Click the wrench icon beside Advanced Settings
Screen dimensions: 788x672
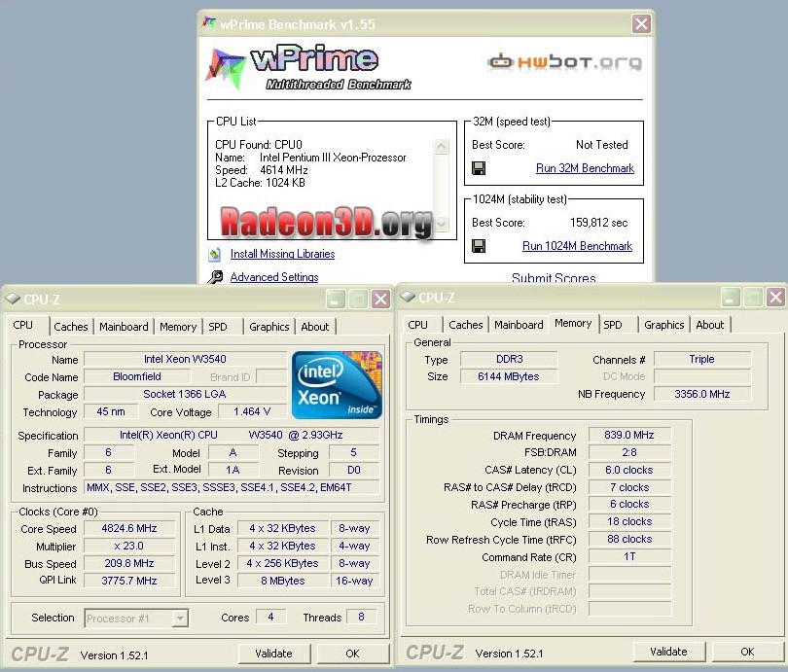point(216,277)
